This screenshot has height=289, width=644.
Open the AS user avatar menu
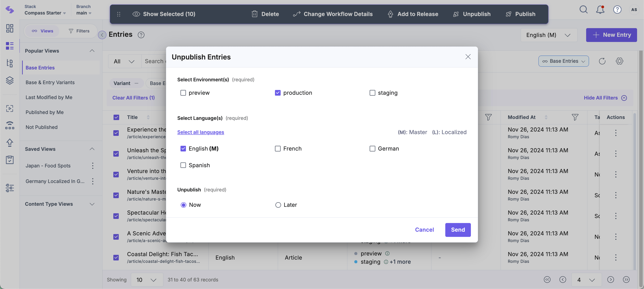634,10
